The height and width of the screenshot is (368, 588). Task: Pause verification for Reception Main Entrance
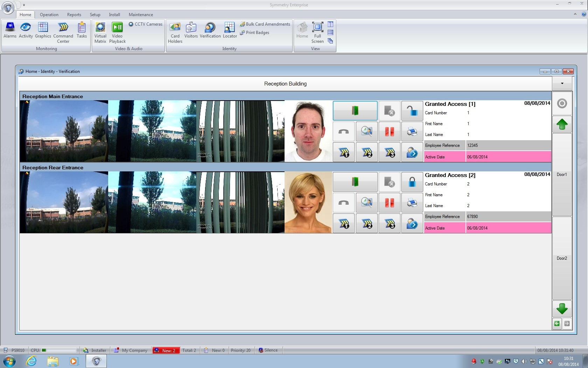[389, 131]
